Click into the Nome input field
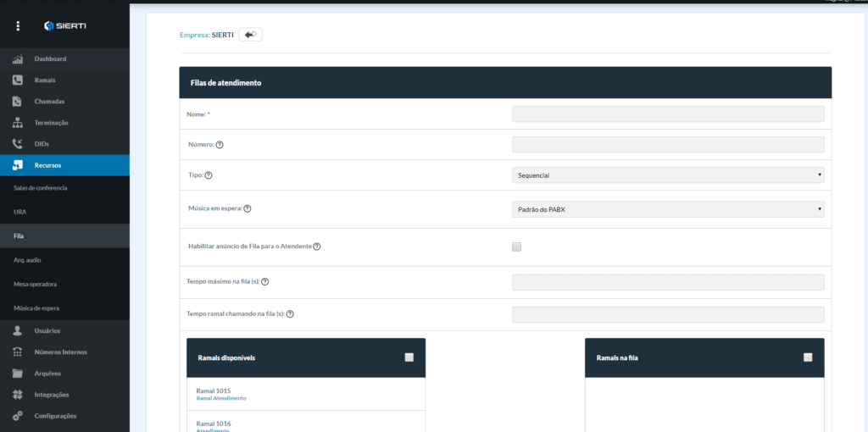The width and height of the screenshot is (868, 432). pyautogui.click(x=668, y=114)
